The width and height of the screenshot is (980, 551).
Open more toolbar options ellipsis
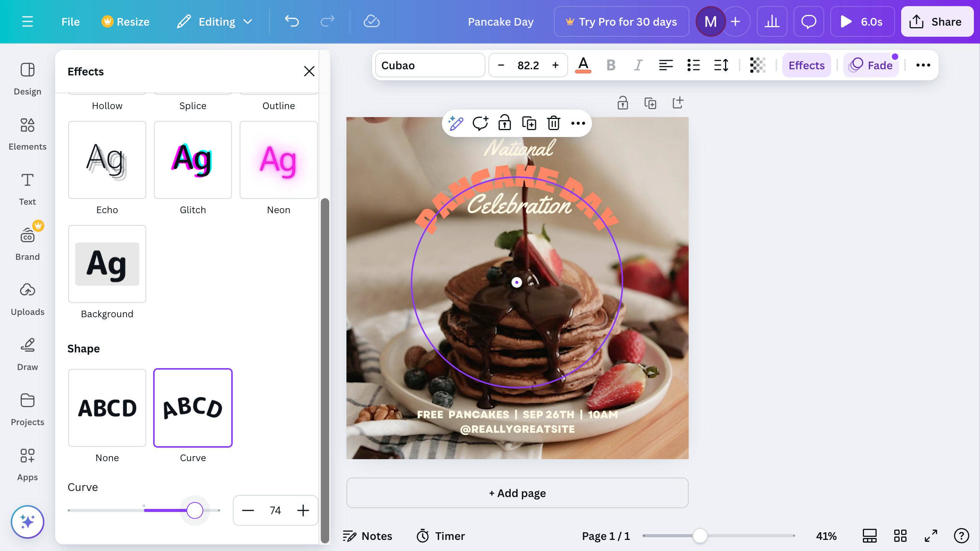click(x=923, y=65)
